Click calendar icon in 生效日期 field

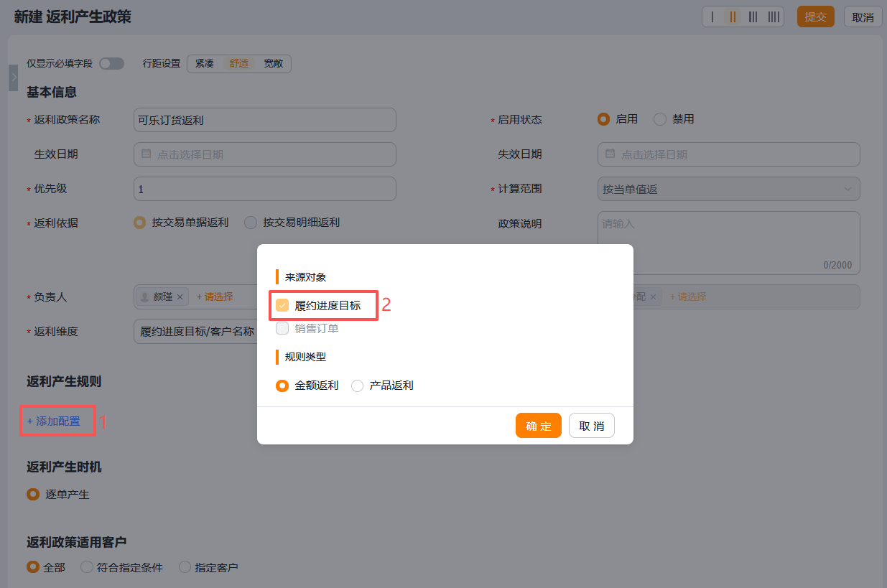point(147,154)
